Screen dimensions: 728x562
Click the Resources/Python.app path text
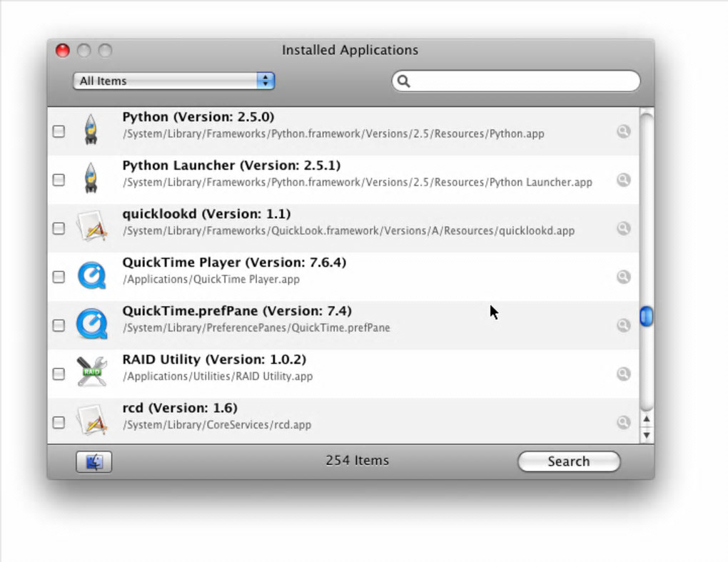coord(333,133)
